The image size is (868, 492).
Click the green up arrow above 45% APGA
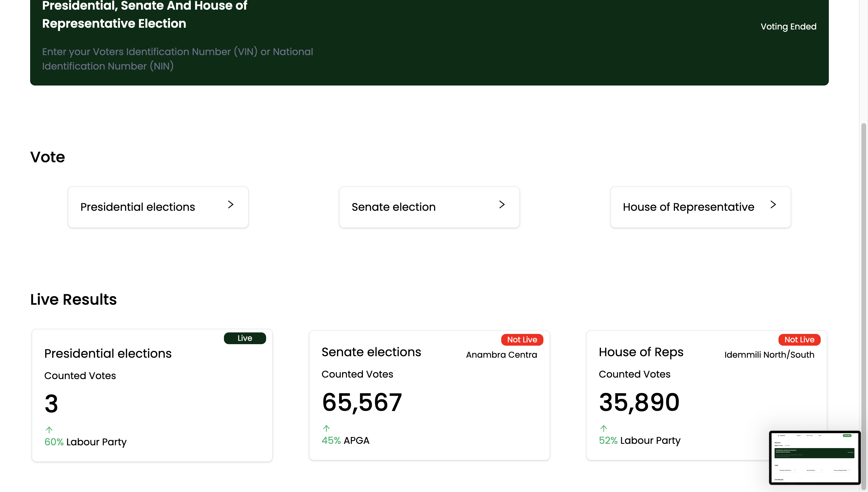pyautogui.click(x=326, y=428)
